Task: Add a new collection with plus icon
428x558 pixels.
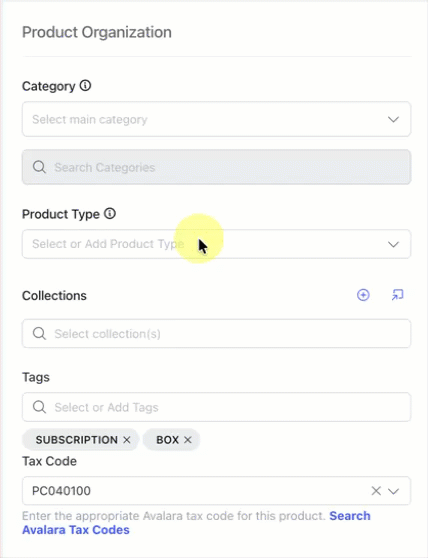Action: 363,295
